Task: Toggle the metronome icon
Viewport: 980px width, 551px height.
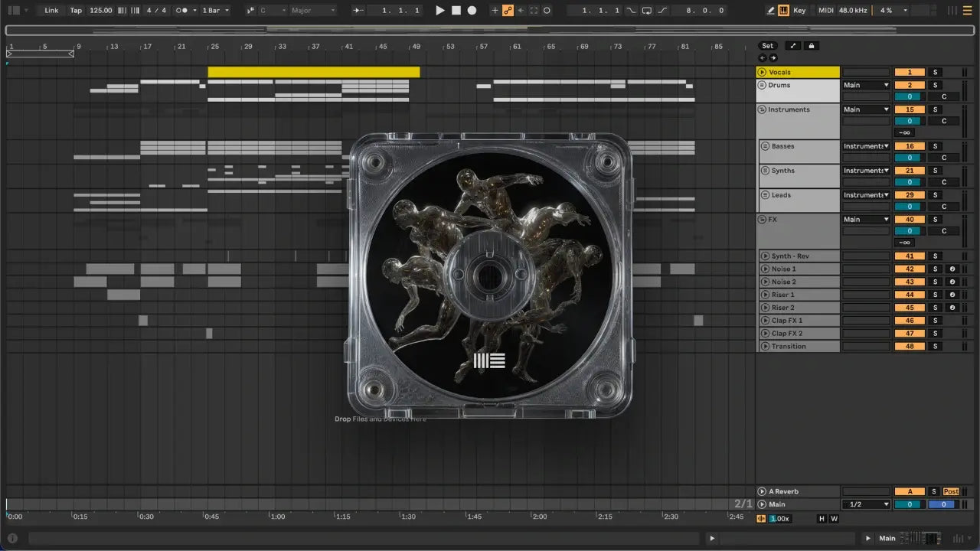Action: click(x=183, y=11)
